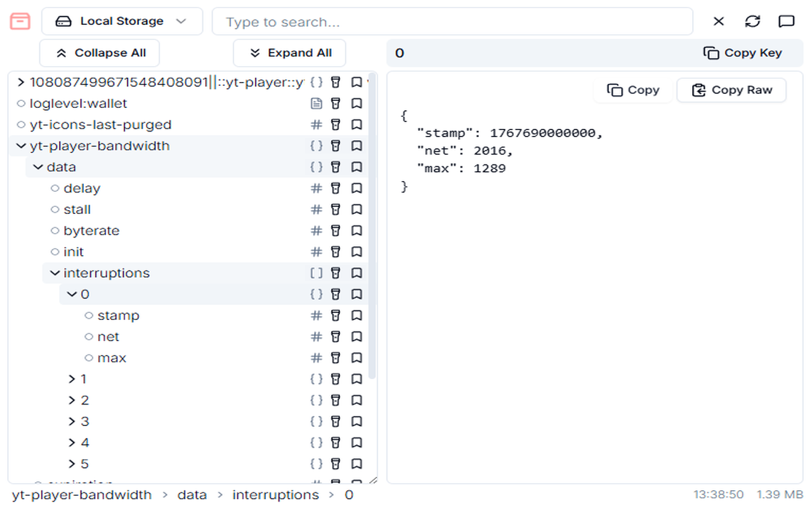Click the trash icon for byterate row

(336, 231)
